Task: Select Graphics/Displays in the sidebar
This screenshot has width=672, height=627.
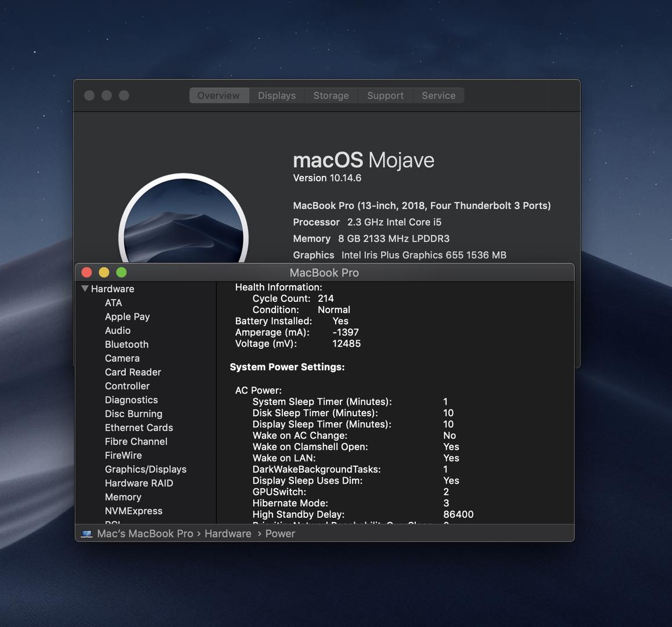Action: 146,470
